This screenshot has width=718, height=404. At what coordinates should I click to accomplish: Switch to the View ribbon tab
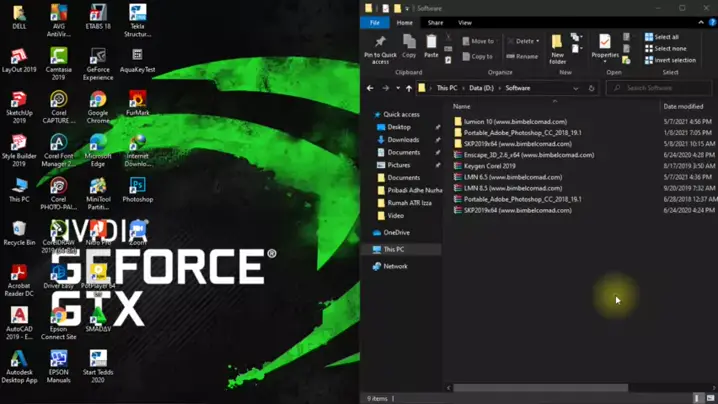(465, 22)
